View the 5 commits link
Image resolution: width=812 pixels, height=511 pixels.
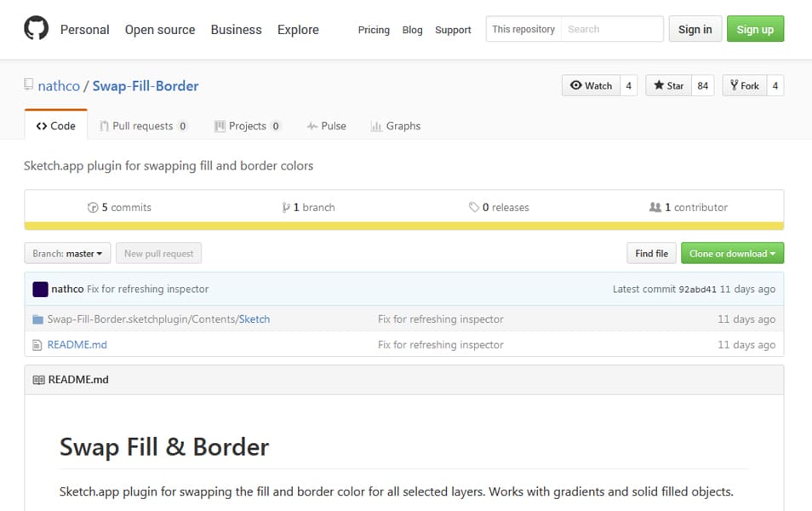(x=120, y=207)
